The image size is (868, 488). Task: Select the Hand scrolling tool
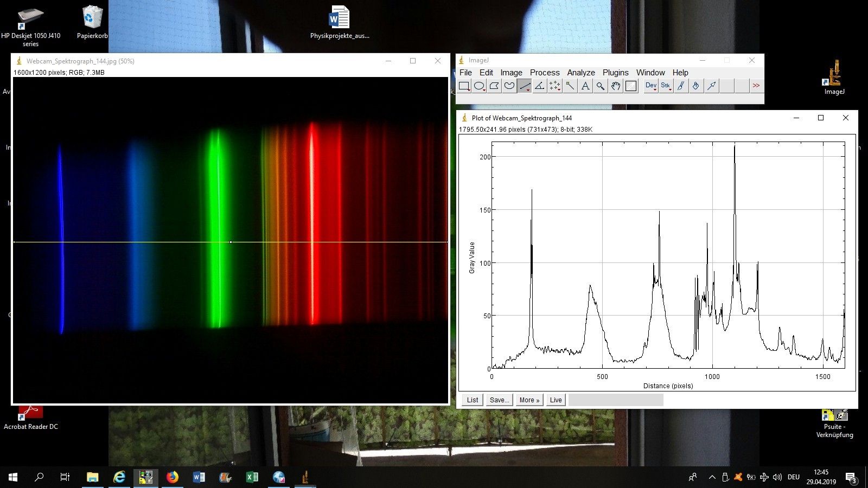(x=616, y=86)
